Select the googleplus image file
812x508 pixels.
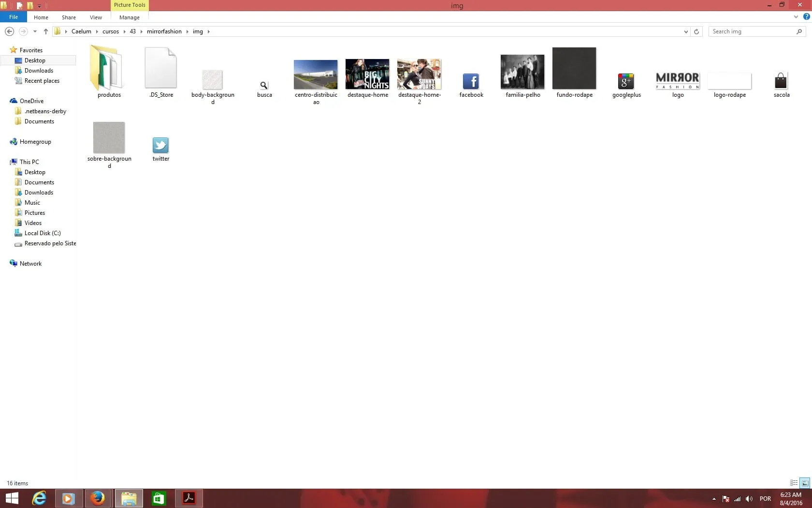click(626, 81)
